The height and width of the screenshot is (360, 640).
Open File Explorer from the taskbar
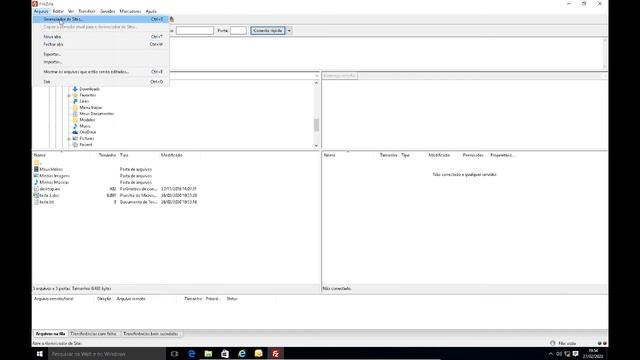point(208,354)
